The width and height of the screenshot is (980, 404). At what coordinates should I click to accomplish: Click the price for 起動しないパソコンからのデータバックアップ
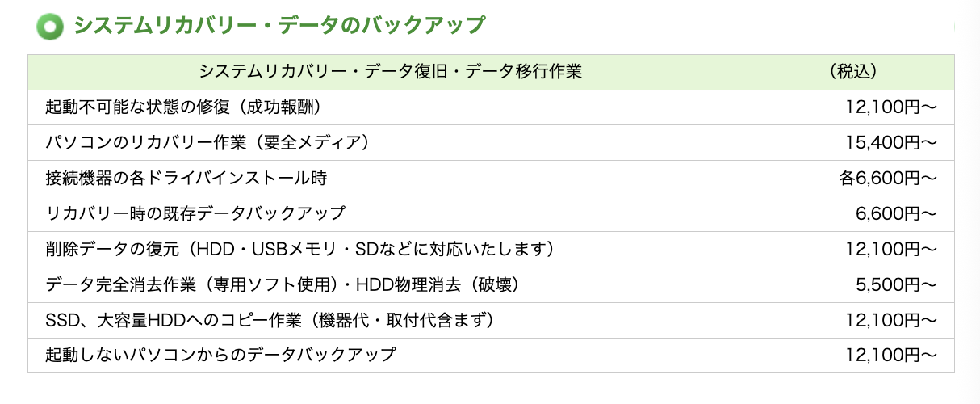(x=890, y=355)
